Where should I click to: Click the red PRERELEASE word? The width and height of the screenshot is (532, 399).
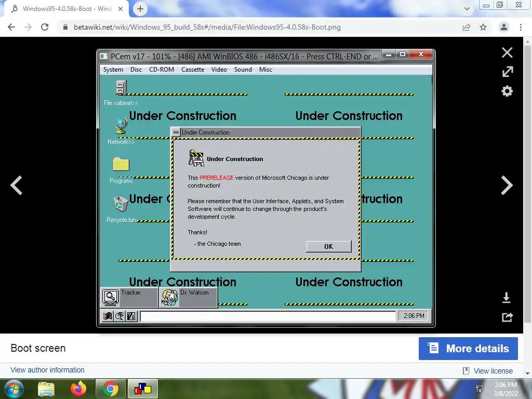217,178
